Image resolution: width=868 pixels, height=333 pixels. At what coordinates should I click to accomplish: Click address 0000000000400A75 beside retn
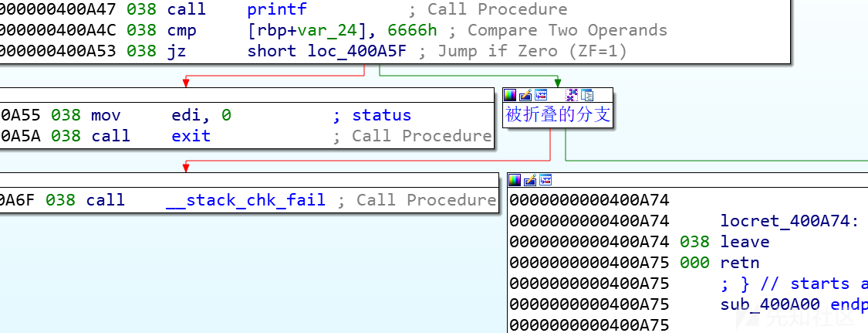click(x=589, y=263)
